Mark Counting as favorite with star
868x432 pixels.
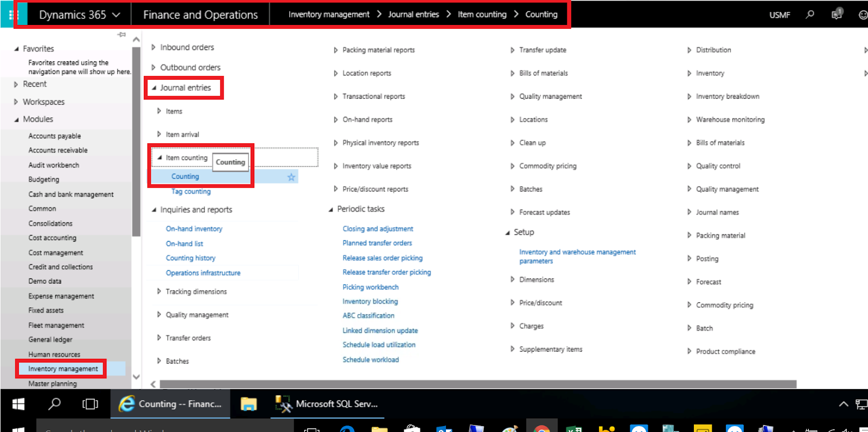(291, 177)
